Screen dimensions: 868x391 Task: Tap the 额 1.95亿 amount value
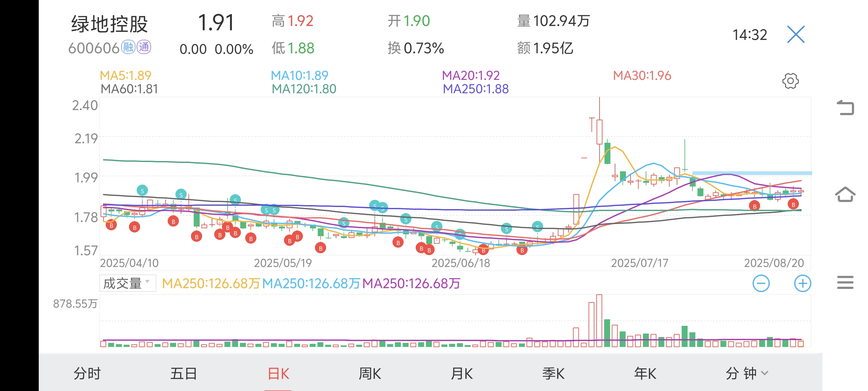[x=545, y=48]
